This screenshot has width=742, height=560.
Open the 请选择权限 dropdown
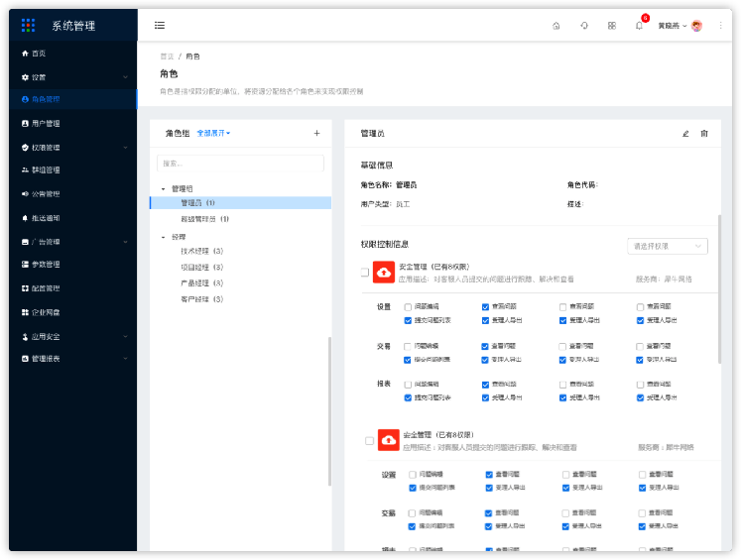[x=668, y=247]
